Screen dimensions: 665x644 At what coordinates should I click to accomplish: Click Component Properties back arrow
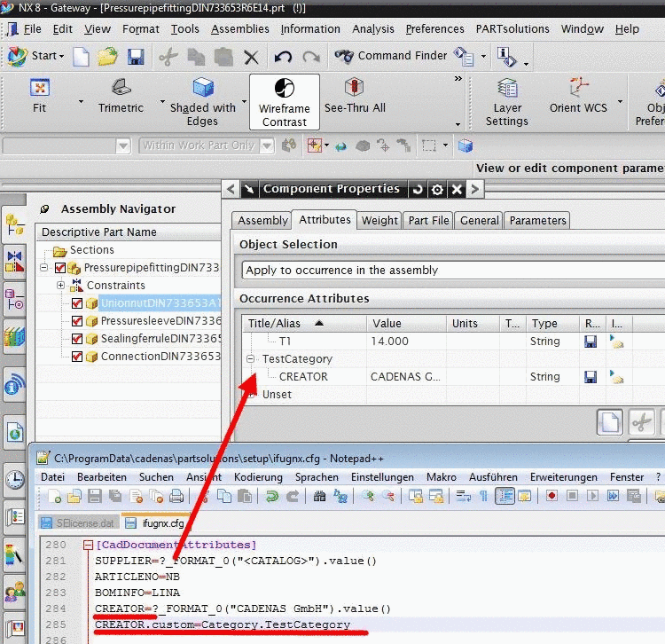click(x=231, y=189)
